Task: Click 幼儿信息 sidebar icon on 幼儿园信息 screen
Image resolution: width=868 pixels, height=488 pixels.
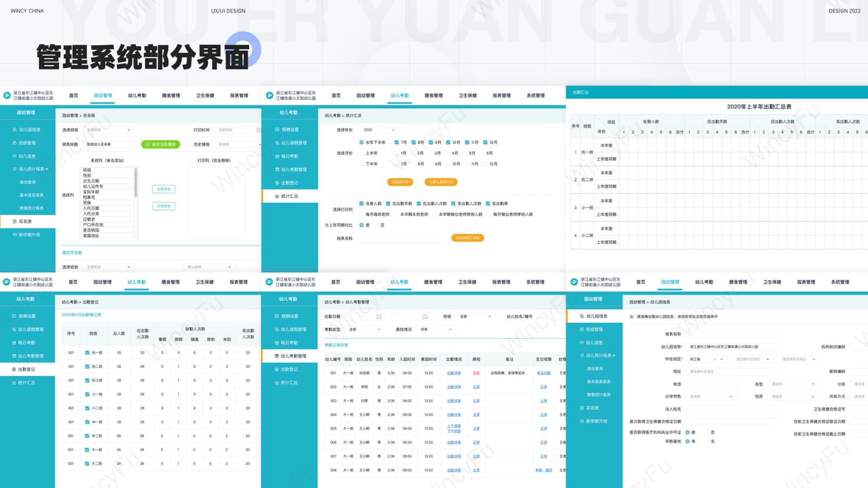Action: point(582,343)
